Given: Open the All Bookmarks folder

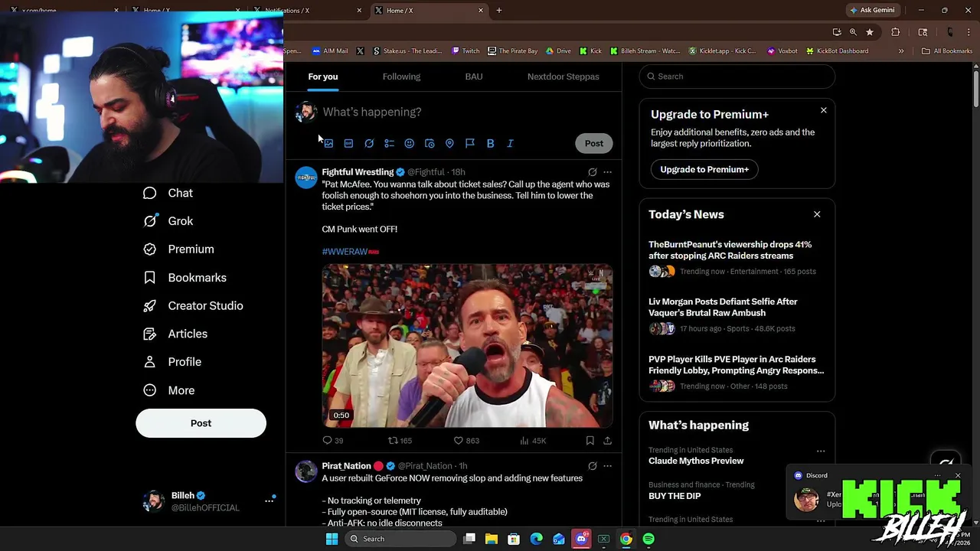Looking at the screenshot, I should click(947, 51).
